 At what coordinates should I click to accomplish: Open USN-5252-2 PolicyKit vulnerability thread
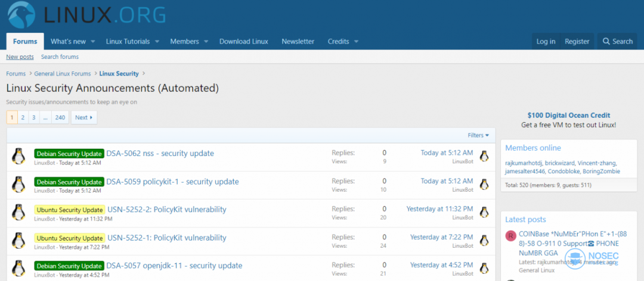click(167, 209)
